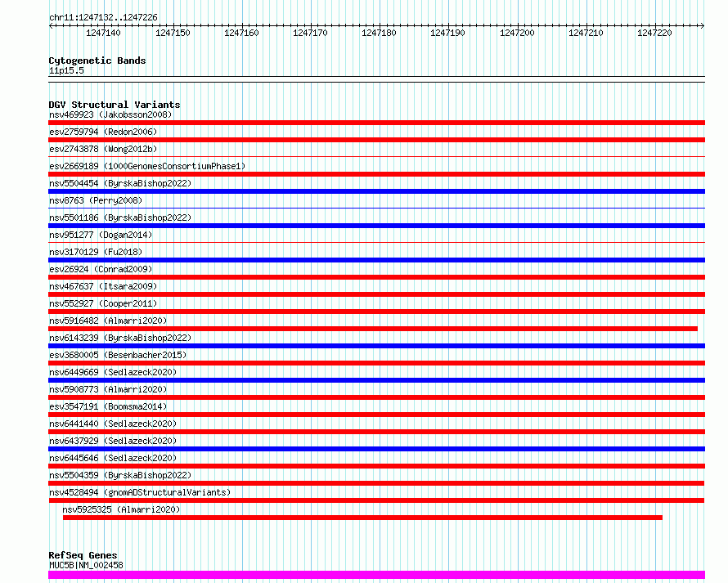728x583 pixels.
Task: Select nsv951277 (Dogan2014) variant label
Action: (101, 235)
